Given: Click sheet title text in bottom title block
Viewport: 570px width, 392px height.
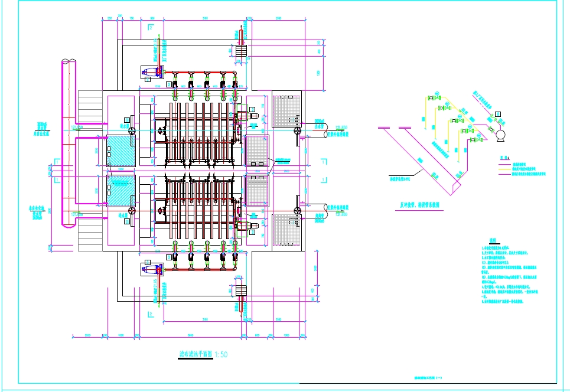Looking at the screenshot, I should tap(428, 378).
